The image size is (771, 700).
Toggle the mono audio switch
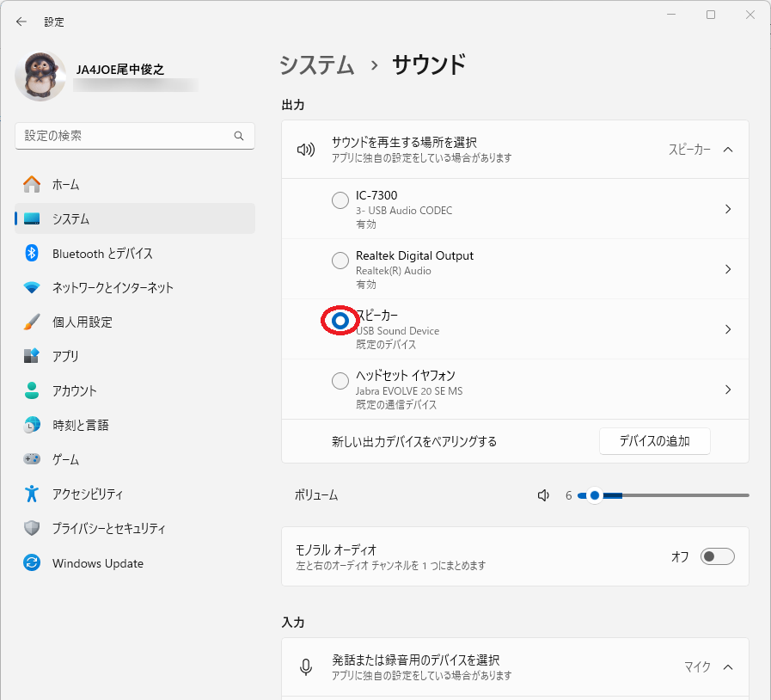point(718,556)
